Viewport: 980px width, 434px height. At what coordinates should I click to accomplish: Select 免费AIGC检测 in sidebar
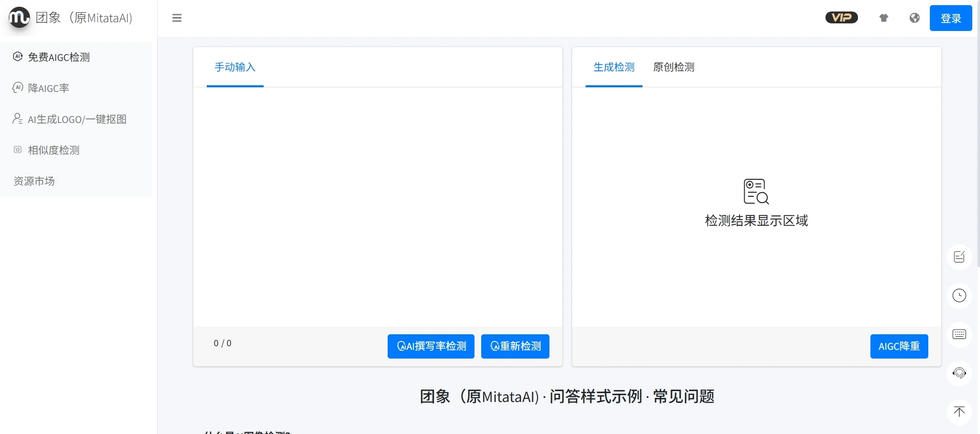click(x=76, y=57)
